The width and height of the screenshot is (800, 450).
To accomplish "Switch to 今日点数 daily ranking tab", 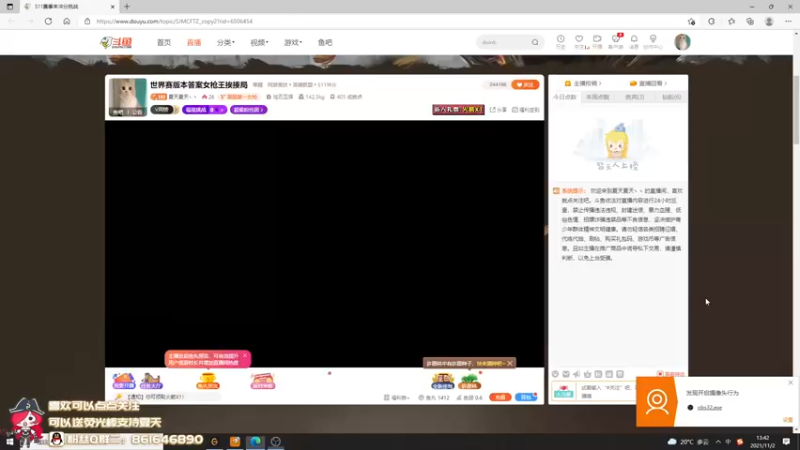I will (x=565, y=97).
